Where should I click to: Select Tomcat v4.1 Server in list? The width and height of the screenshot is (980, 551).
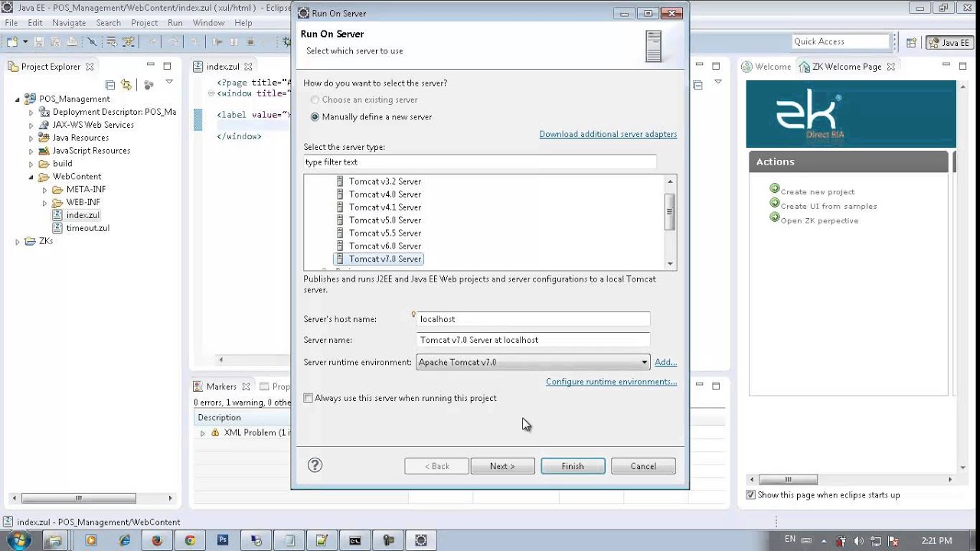pos(385,207)
